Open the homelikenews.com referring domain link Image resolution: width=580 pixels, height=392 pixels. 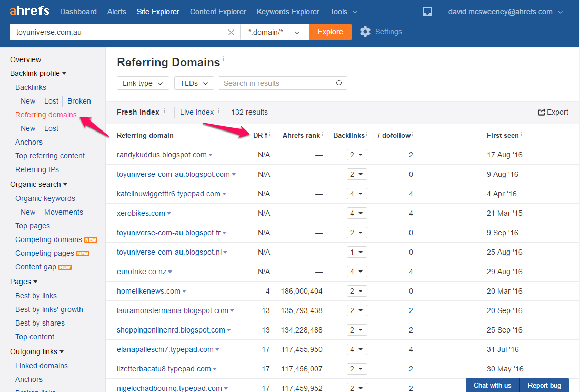point(149,291)
